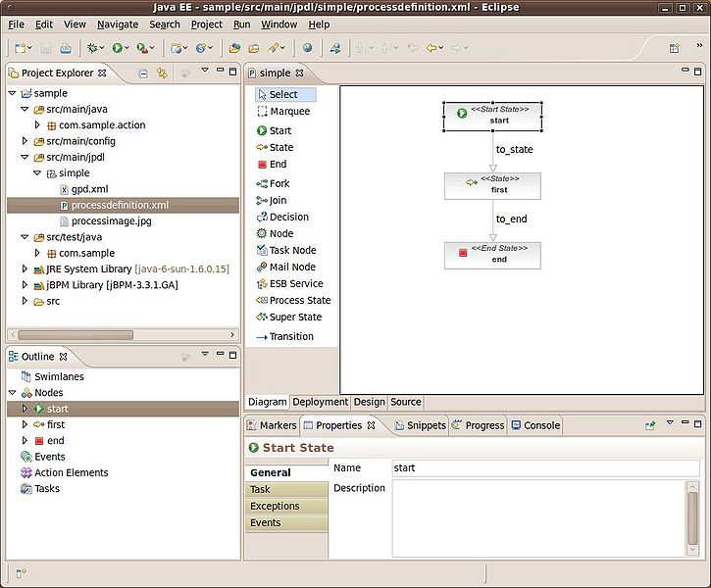
Task: Open Outline view menu triangle
Action: (x=205, y=354)
